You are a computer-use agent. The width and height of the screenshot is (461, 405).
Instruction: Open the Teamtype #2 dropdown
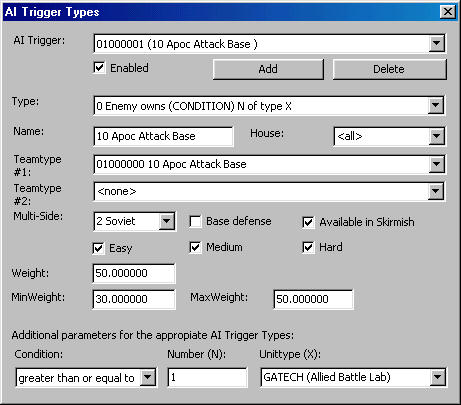pyautogui.click(x=436, y=191)
